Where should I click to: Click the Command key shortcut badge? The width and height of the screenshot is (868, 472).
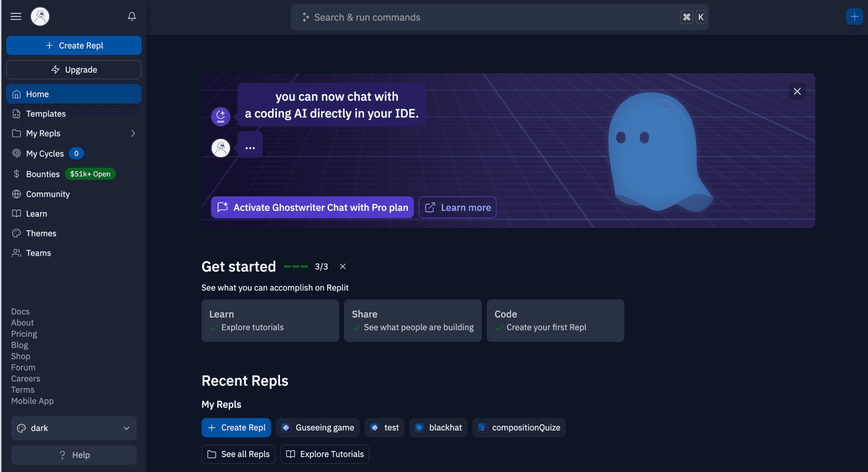tap(686, 17)
